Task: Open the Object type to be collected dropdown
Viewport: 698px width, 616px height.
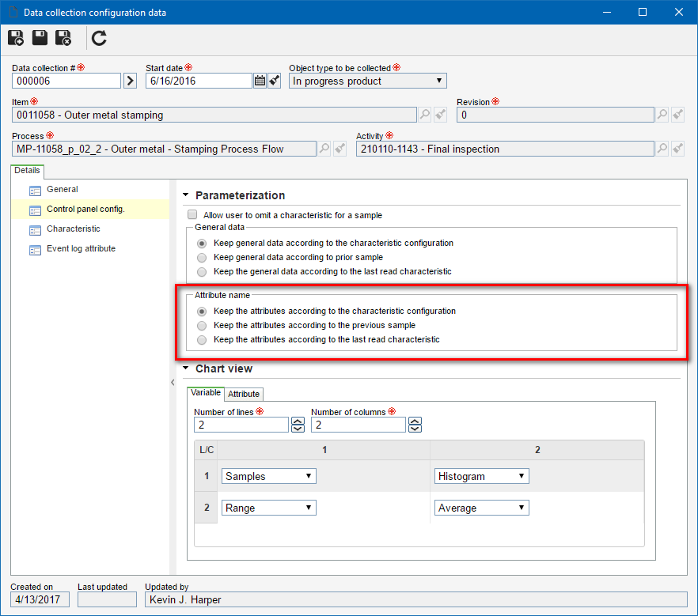Action: (x=368, y=81)
